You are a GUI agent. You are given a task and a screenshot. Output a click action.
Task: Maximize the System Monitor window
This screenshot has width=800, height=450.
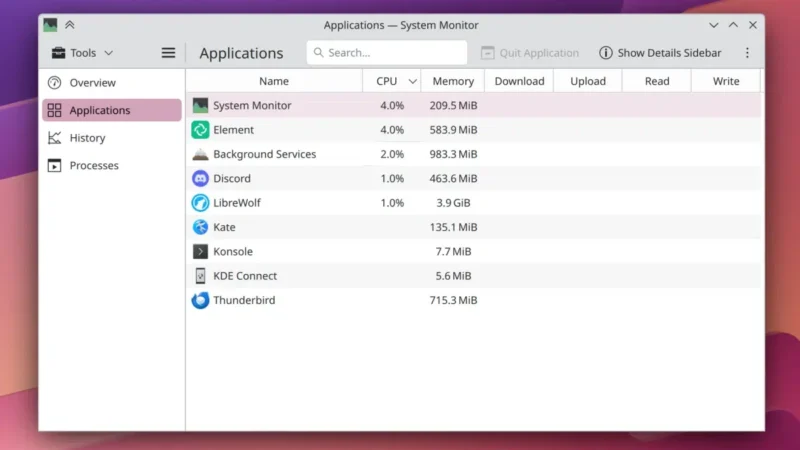733,25
